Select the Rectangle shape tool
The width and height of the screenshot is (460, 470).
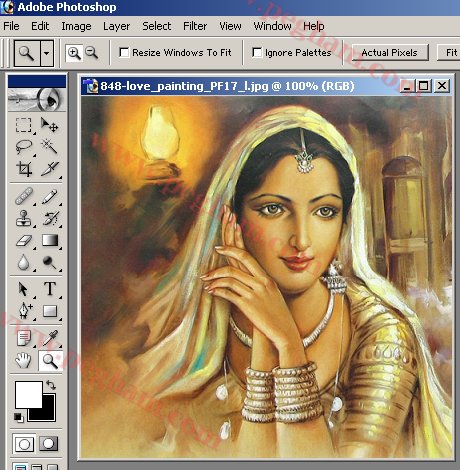point(50,311)
